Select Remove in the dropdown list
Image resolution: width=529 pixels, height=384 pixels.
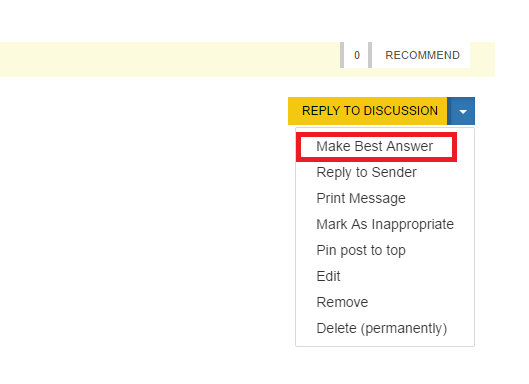[x=342, y=302]
